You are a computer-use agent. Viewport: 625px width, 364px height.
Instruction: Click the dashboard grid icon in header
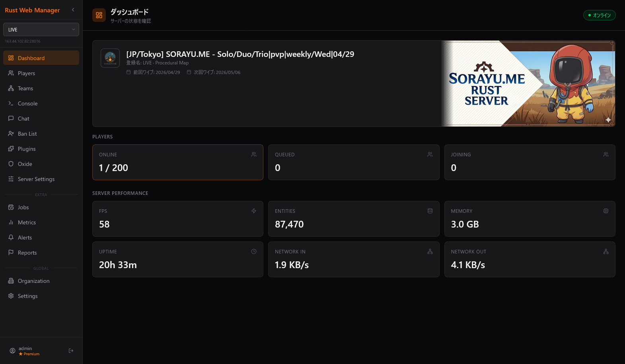pyautogui.click(x=99, y=15)
